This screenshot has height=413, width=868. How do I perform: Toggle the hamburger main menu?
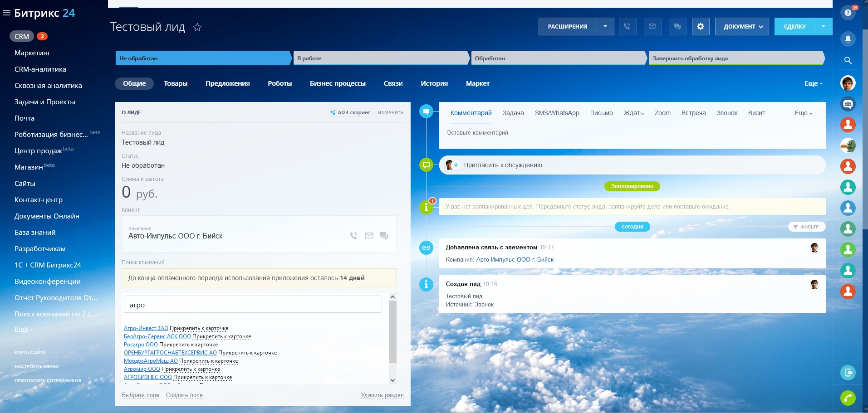[7, 13]
